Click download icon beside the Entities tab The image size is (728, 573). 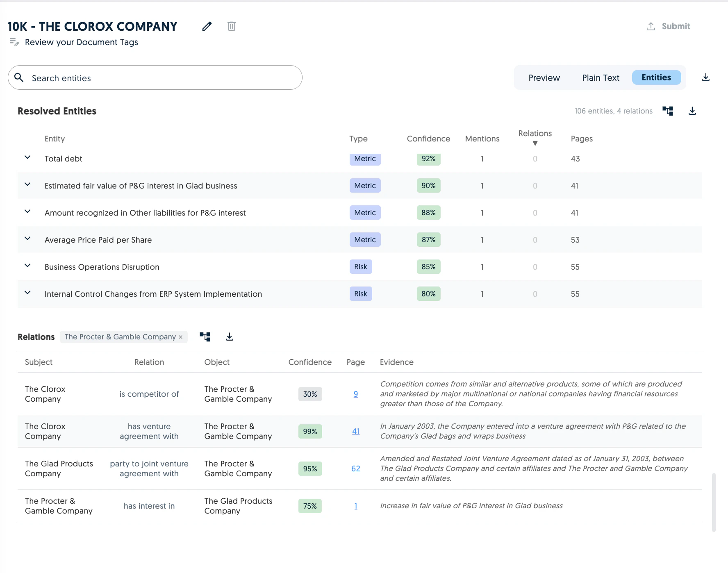click(706, 77)
